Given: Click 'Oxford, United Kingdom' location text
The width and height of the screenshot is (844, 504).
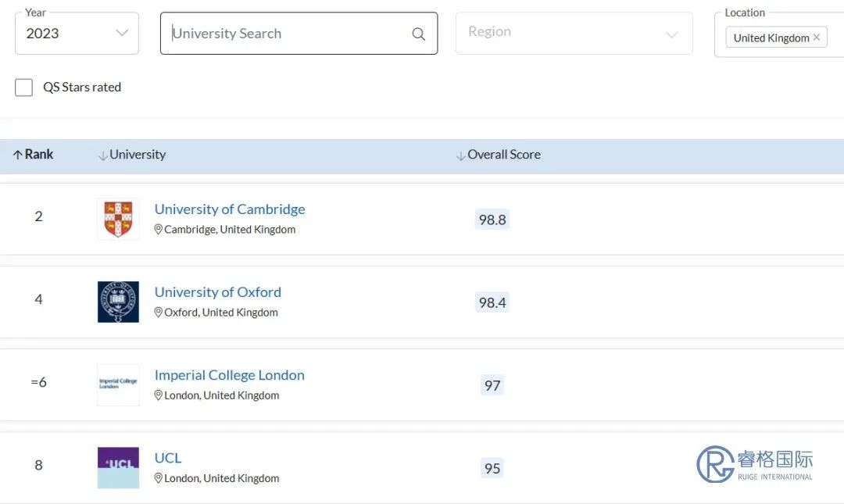Looking at the screenshot, I should click(221, 313).
